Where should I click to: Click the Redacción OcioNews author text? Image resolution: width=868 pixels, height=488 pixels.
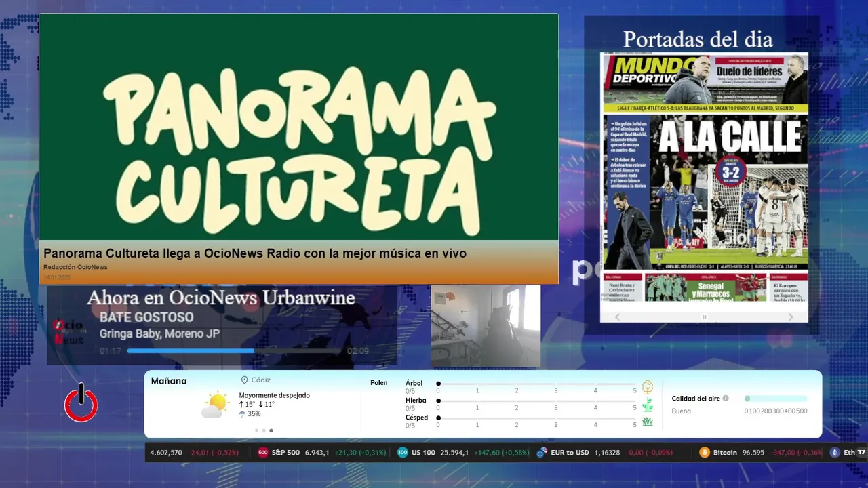point(75,267)
